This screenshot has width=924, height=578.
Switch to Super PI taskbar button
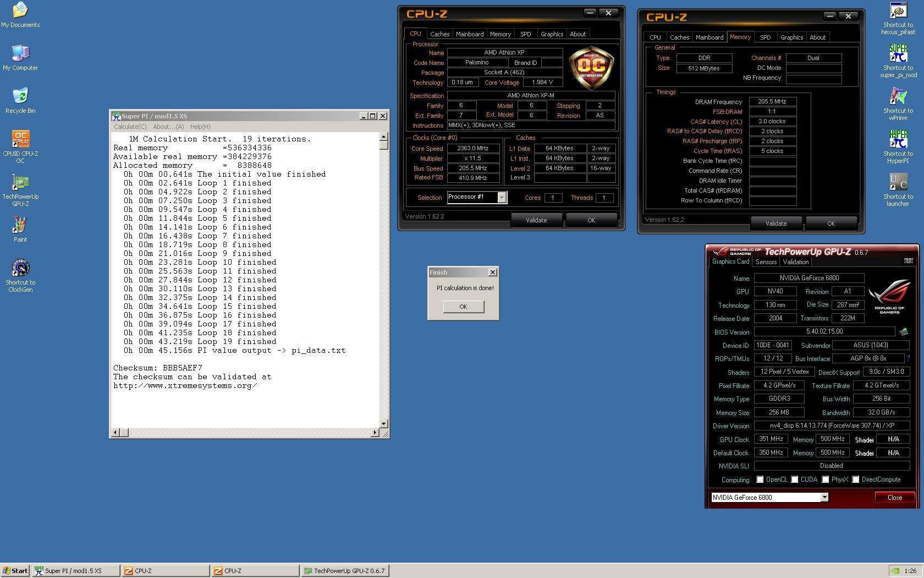(76, 571)
